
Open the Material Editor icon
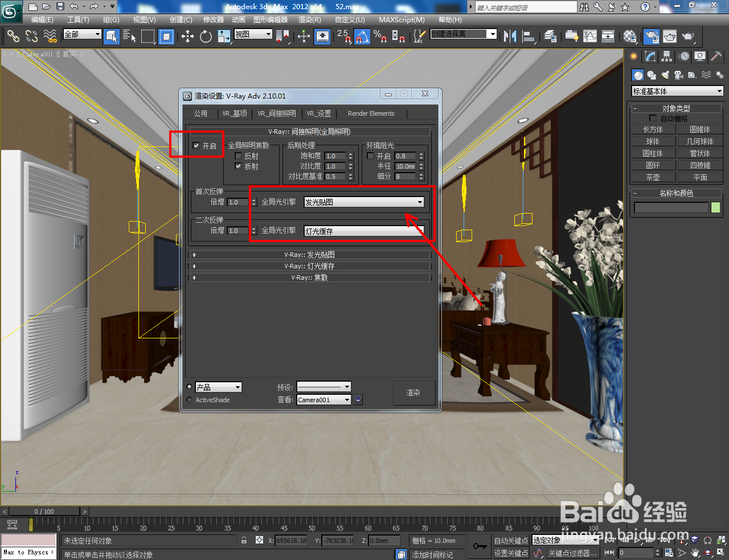coord(629,36)
